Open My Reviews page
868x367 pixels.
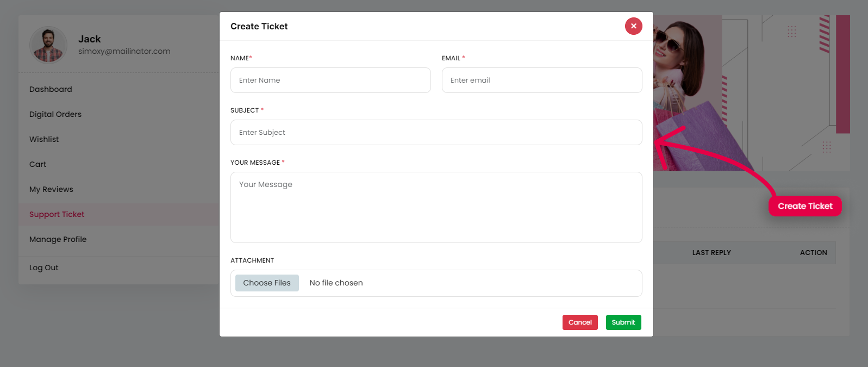(x=51, y=189)
